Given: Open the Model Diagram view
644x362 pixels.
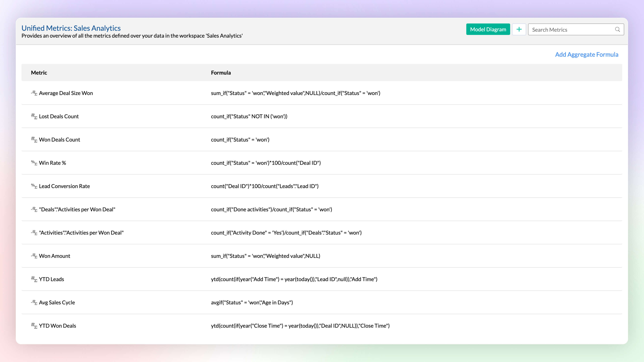Looking at the screenshot, I should click(488, 29).
